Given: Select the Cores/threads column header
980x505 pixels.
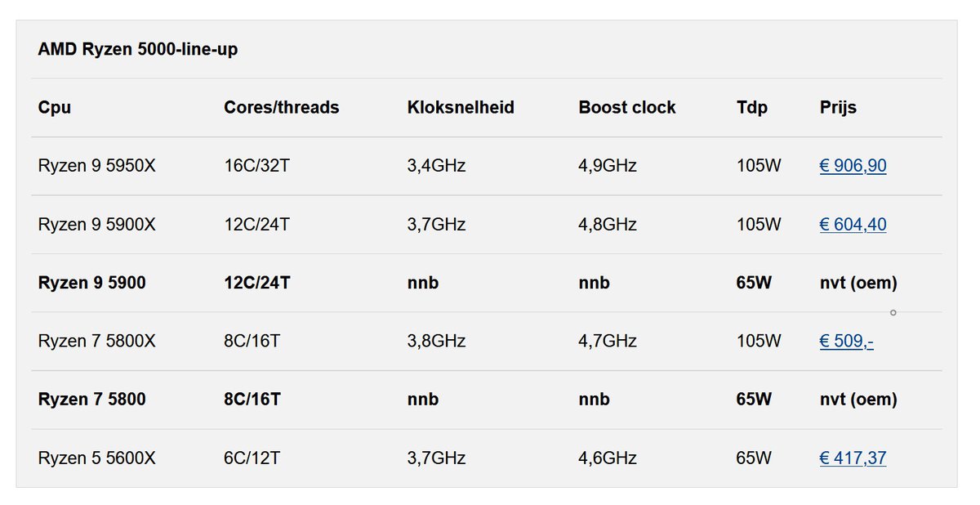Looking at the screenshot, I should pyautogui.click(x=281, y=107).
